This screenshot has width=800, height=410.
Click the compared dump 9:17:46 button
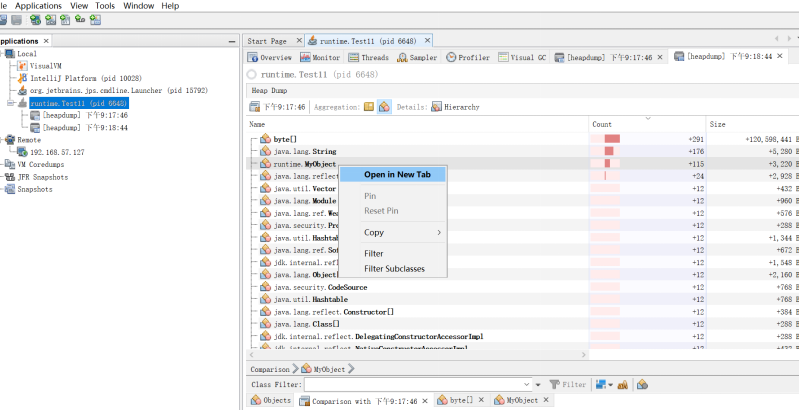click(x=278, y=107)
